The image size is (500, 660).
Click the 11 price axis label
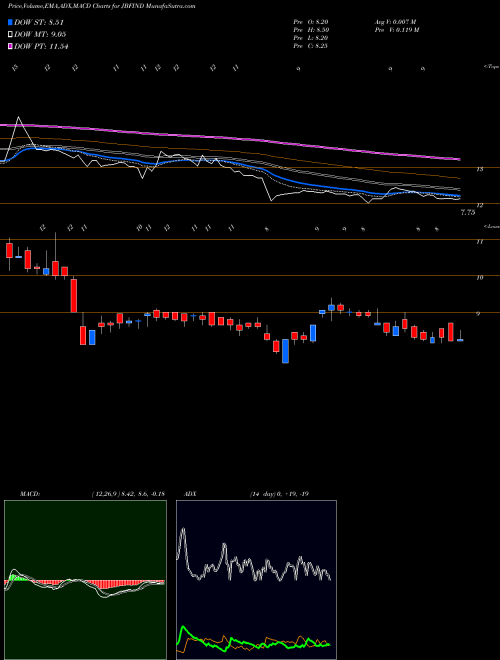coord(479,242)
